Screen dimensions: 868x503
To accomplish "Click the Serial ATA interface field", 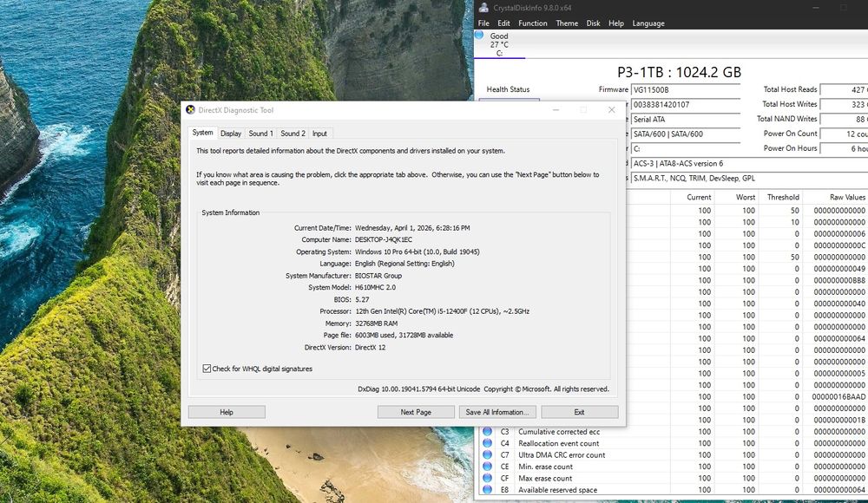I will click(686, 119).
